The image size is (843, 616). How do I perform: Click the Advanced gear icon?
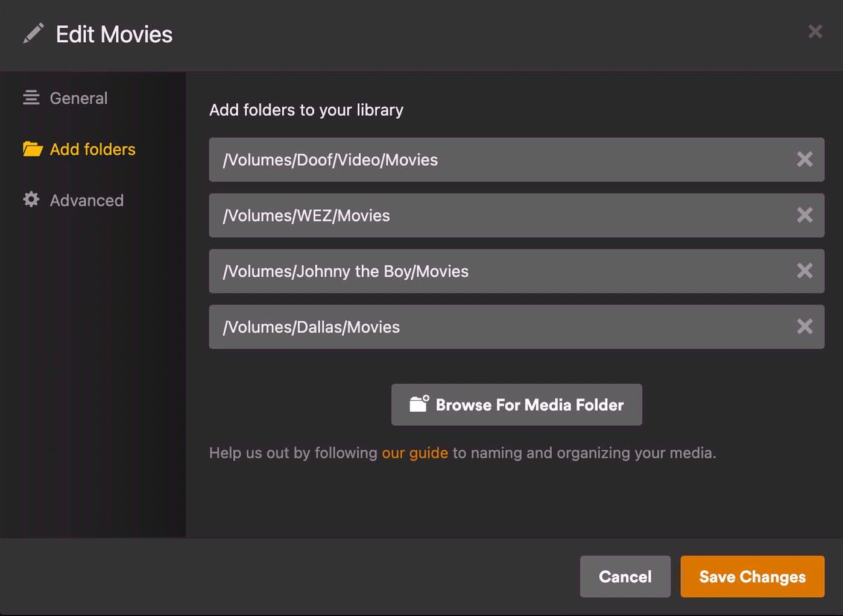pos(31,200)
